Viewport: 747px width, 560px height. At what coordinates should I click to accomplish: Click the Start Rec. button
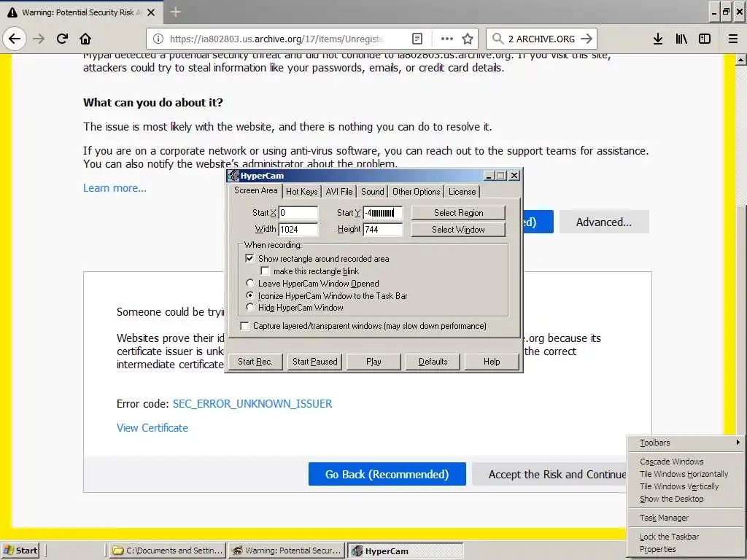255,362
